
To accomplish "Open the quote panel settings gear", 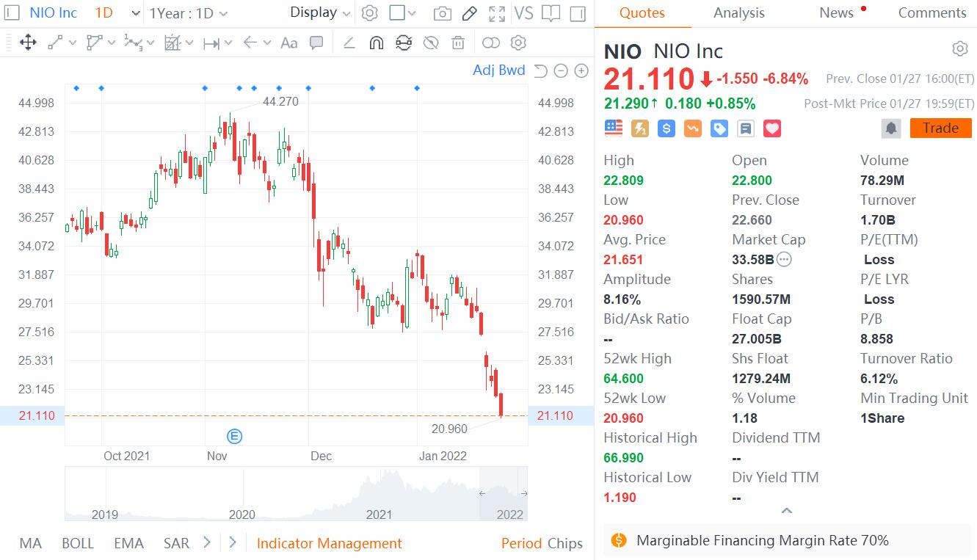I will click(959, 49).
